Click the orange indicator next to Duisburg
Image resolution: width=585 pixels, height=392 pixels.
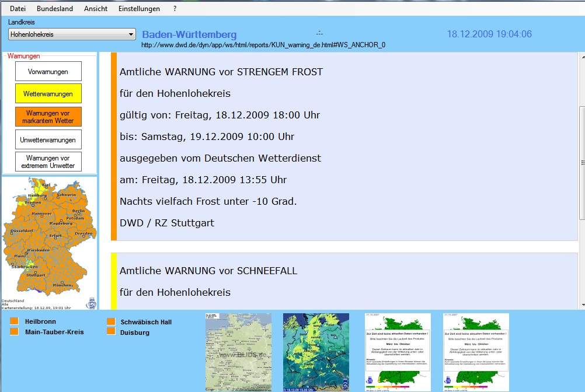click(x=111, y=331)
